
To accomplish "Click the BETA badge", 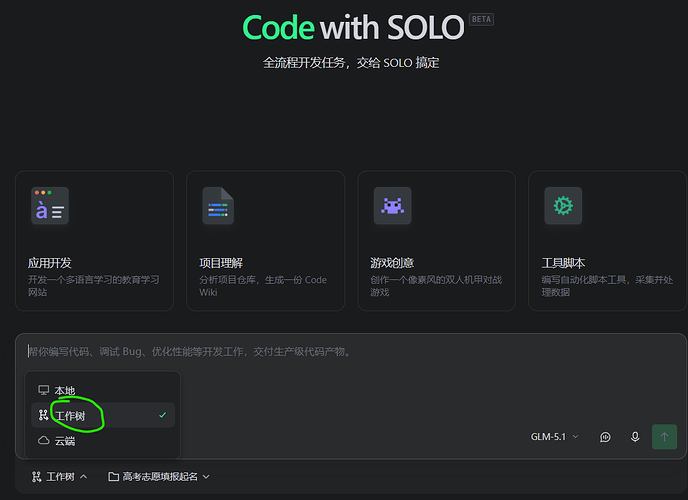I will (481, 19).
